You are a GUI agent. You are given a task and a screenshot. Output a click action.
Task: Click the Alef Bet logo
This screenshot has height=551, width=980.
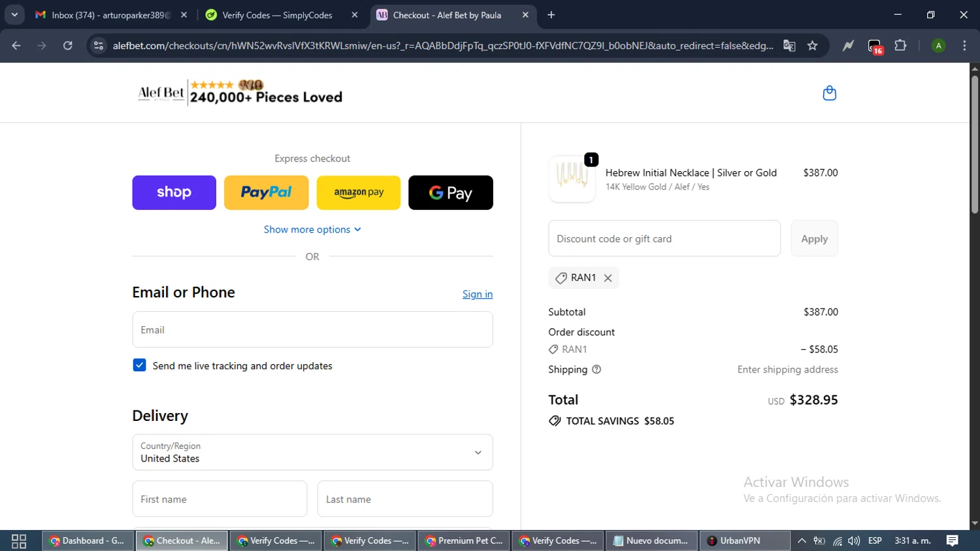click(x=161, y=93)
